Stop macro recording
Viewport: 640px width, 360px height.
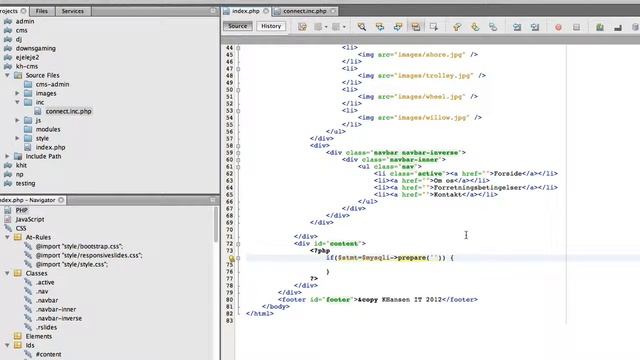(576, 27)
